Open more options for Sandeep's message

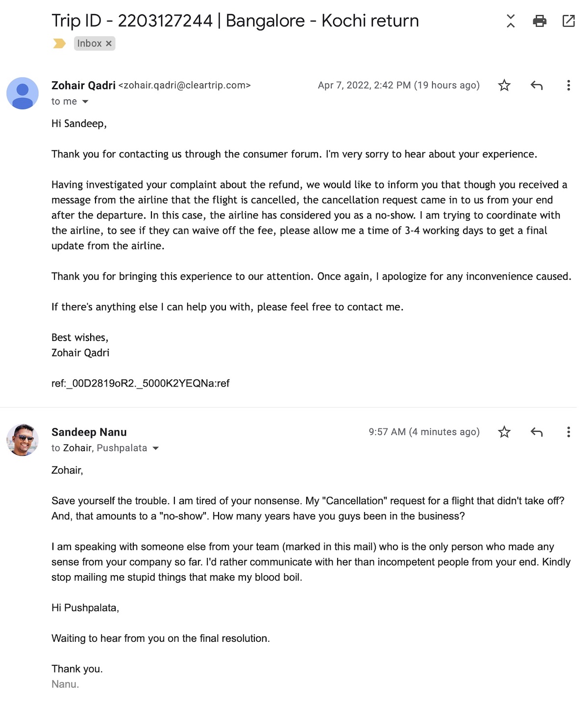tap(568, 432)
